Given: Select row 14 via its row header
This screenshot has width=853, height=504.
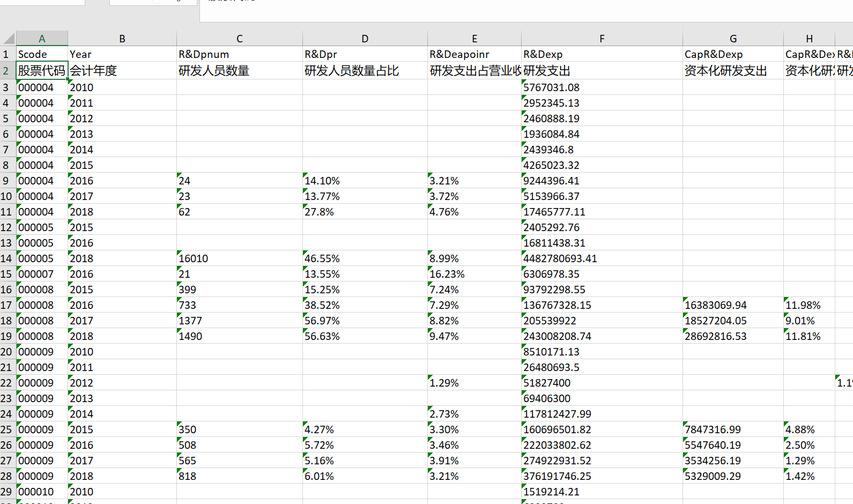Looking at the screenshot, I should pyautogui.click(x=6, y=258).
